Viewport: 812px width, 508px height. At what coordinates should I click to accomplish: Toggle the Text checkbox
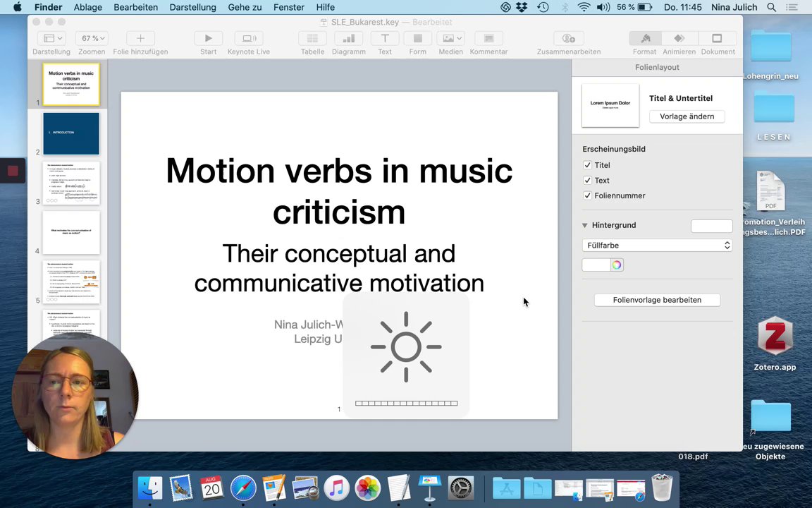pyautogui.click(x=587, y=181)
